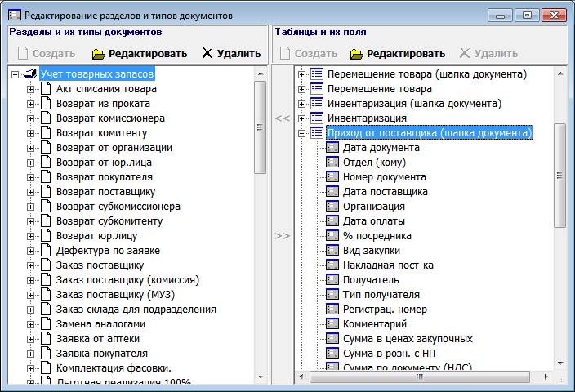The height and width of the screenshot is (392, 575).
Task: Click the field icon beside Номер документа
Action: click(332, 176)
